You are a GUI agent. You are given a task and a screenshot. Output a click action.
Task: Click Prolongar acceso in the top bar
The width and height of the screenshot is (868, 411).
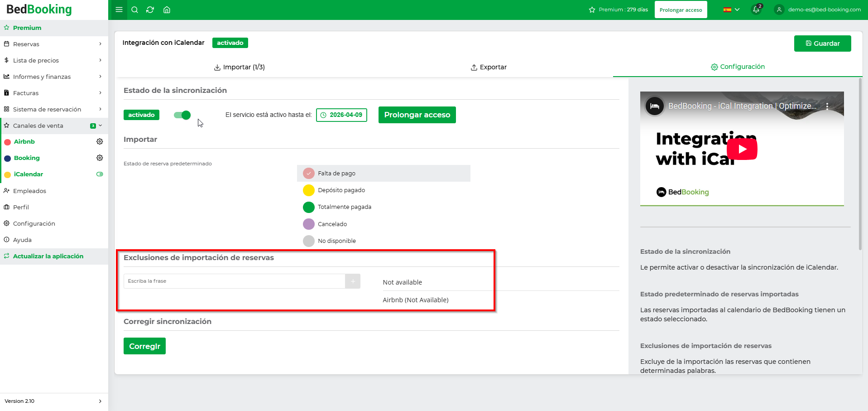click(x=681, y=10)
